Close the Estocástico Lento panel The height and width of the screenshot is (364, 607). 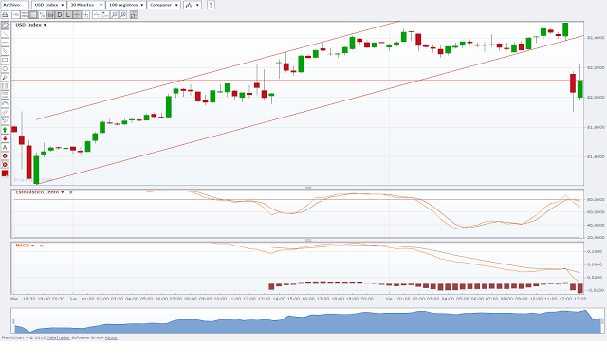[x=71, y=192]
